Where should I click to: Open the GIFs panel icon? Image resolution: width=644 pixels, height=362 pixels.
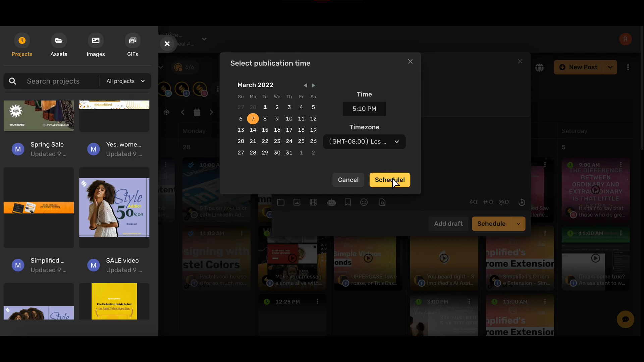132,41
